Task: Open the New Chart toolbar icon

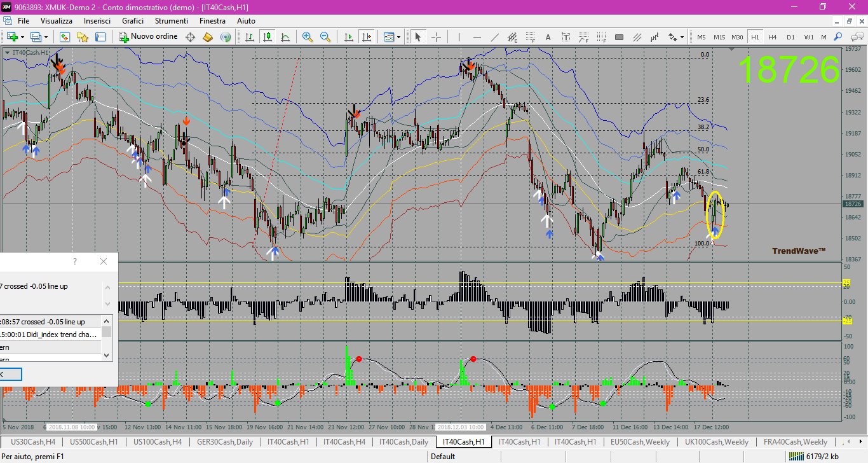Action: (x=12, y=37)
